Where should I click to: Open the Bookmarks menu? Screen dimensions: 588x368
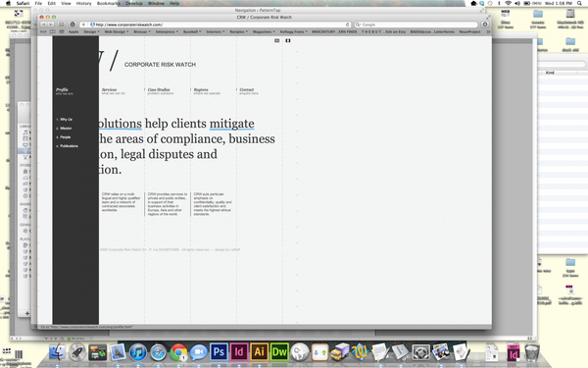point(108,3)
